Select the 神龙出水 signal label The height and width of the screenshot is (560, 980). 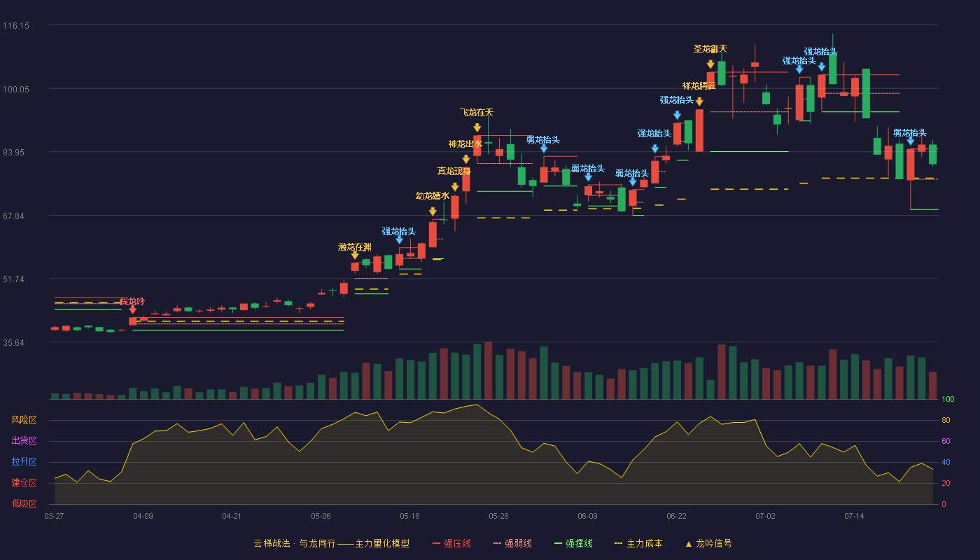point(465,144)
